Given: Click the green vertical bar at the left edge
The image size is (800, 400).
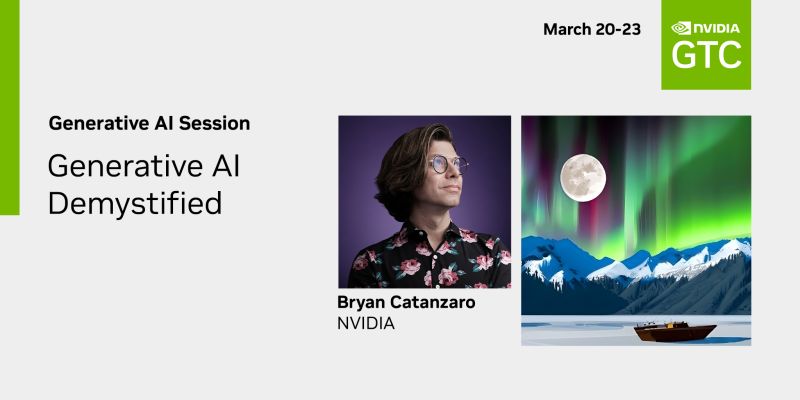Looking at the screenshot, I should coord(10,107).
